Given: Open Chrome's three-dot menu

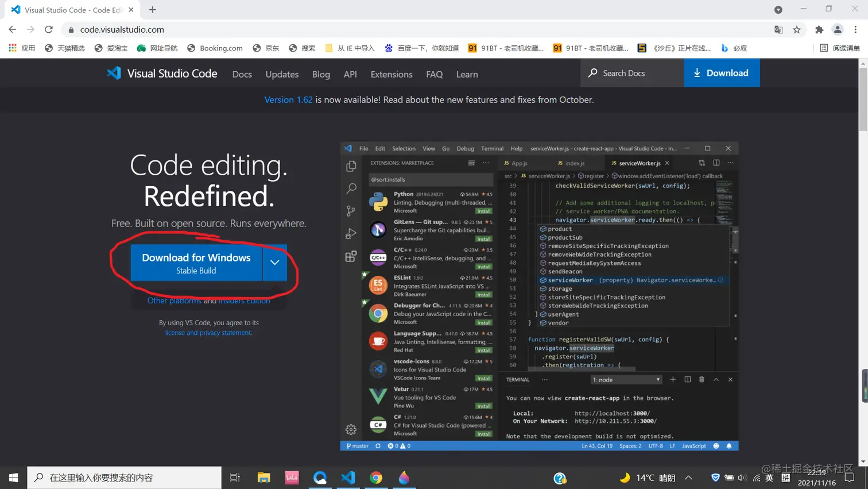Looking at the screenshot, I should 855,30.
